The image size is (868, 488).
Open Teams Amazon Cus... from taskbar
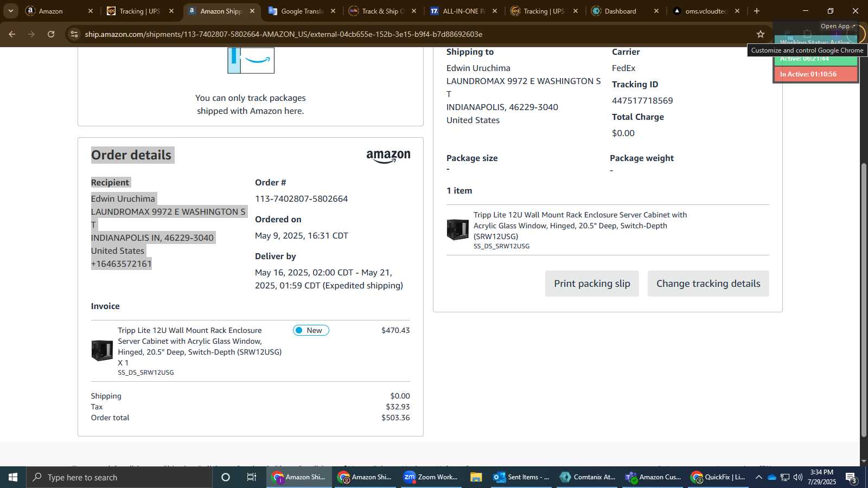pyautogui.click(x=653, y=477)
